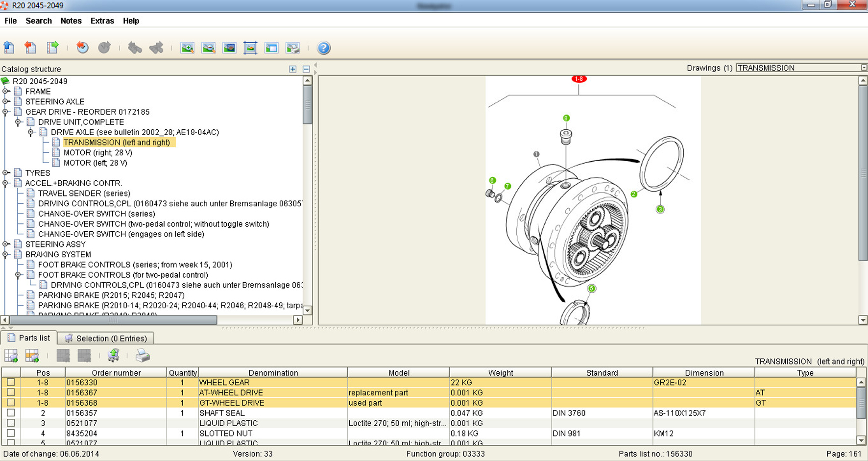Expand the STEERING AXLE tree node
868x461 pixels.
pyautogui.click(x=6, y=101)
